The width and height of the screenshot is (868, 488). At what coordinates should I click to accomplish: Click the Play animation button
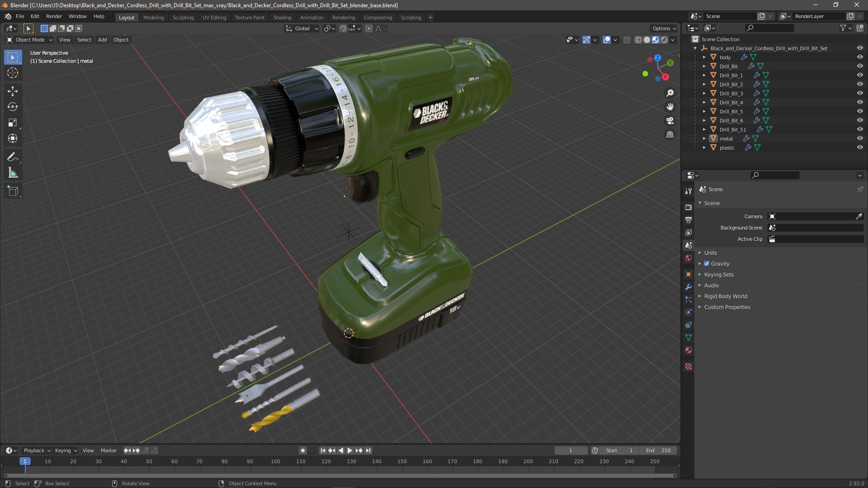pyautogui.click(x=349, y=450)
